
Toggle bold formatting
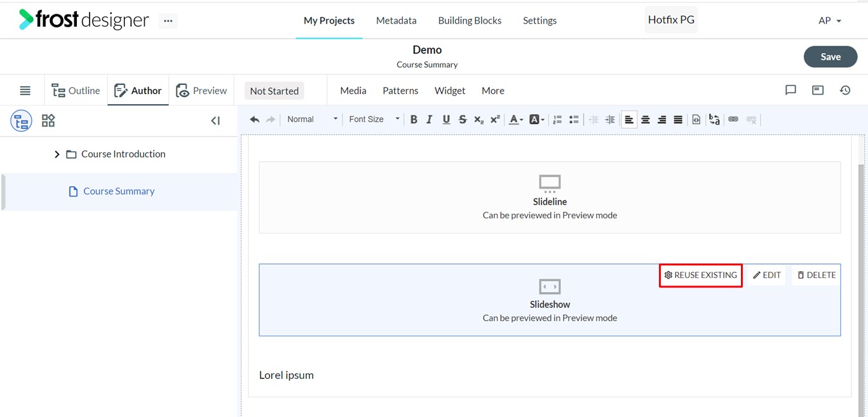coord(414,119)
